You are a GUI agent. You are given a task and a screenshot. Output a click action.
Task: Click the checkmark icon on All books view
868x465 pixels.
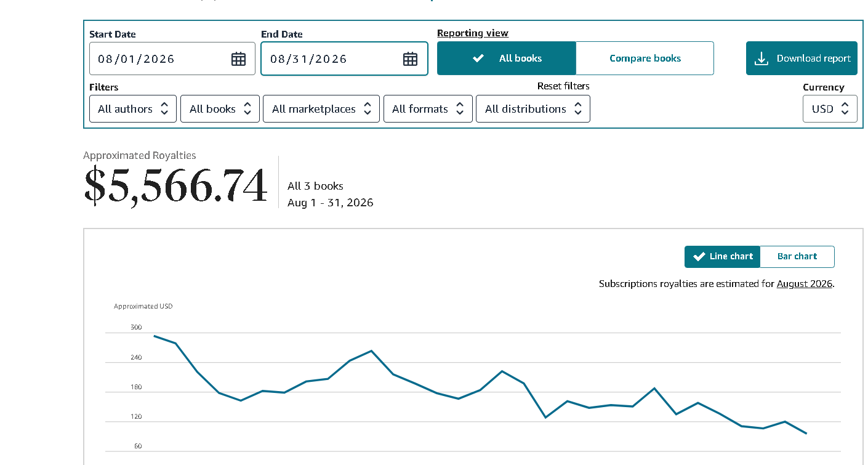(x=478, y=59)
